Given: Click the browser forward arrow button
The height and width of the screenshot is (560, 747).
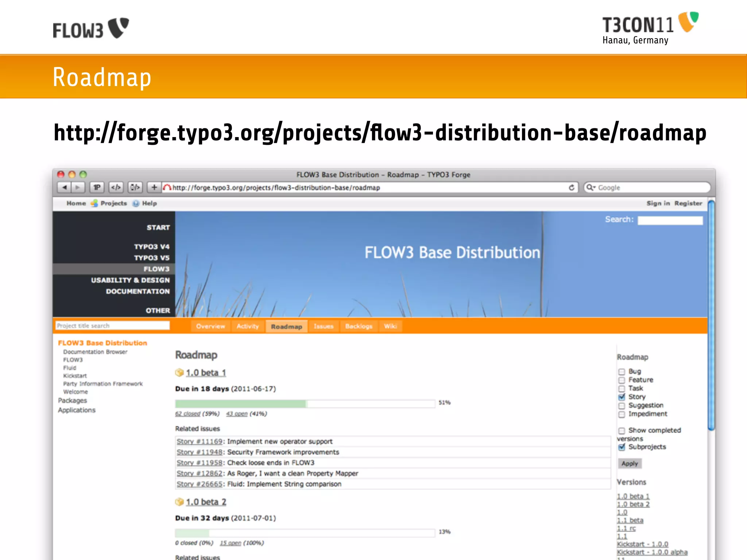Looking at the screenshot, I should tap(78, 187).
